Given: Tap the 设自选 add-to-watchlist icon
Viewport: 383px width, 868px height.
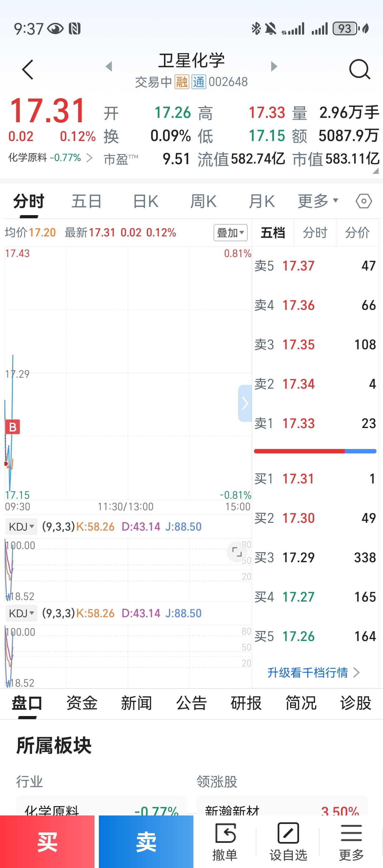Looking at the screenshot, I should 288,841.
